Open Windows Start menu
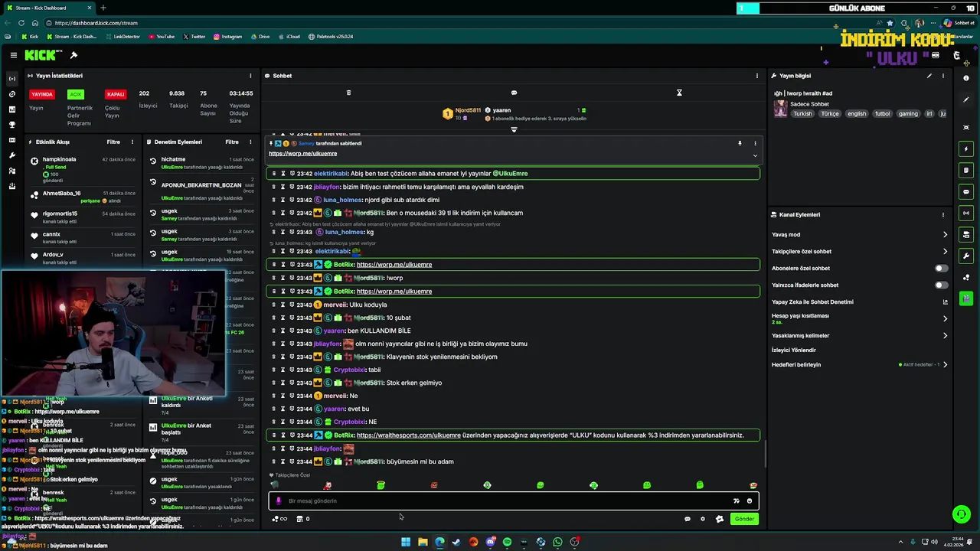 [x=406, y=542]
